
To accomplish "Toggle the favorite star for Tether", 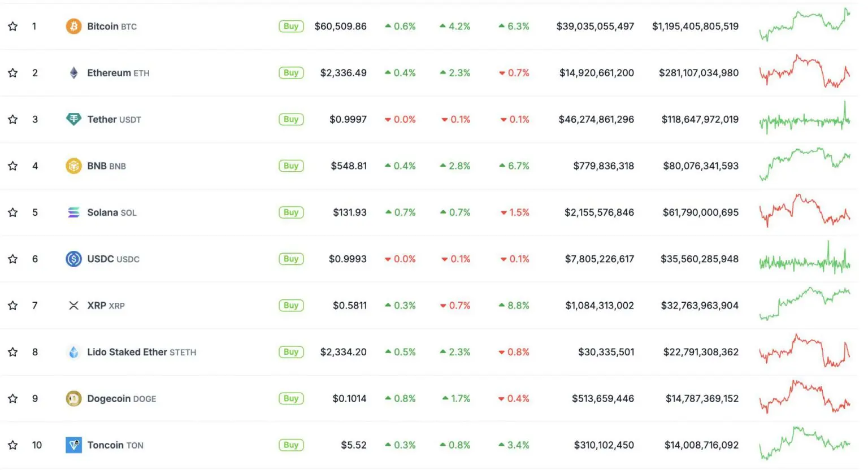I will click(12, 119).
